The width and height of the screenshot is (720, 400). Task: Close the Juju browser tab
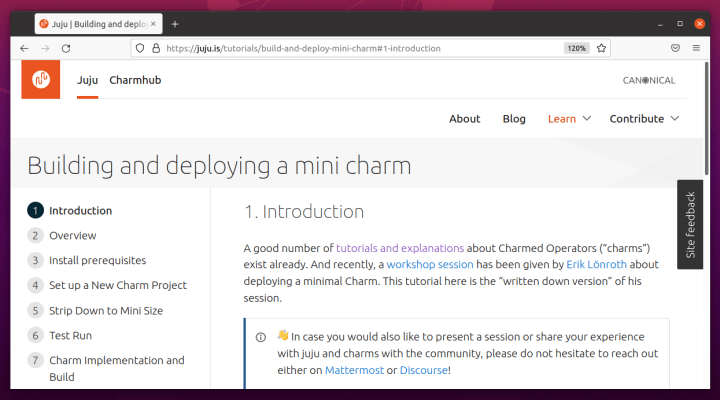[153, 24]
